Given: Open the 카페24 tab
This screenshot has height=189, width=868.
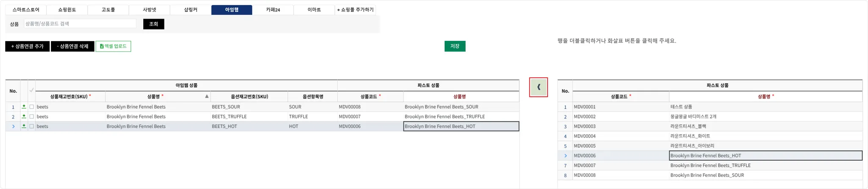Looking at the screenshot, I should point(273,10).
